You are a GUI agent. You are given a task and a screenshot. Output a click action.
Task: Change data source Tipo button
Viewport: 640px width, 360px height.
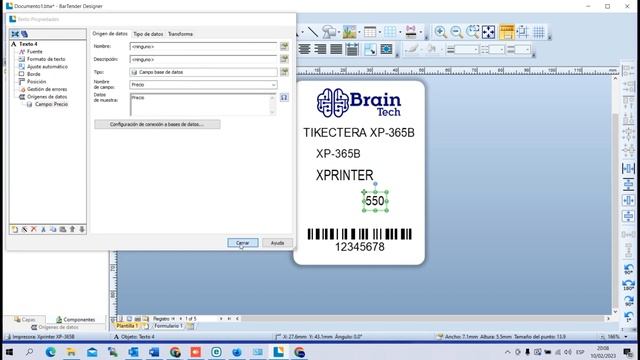point(284,72)
